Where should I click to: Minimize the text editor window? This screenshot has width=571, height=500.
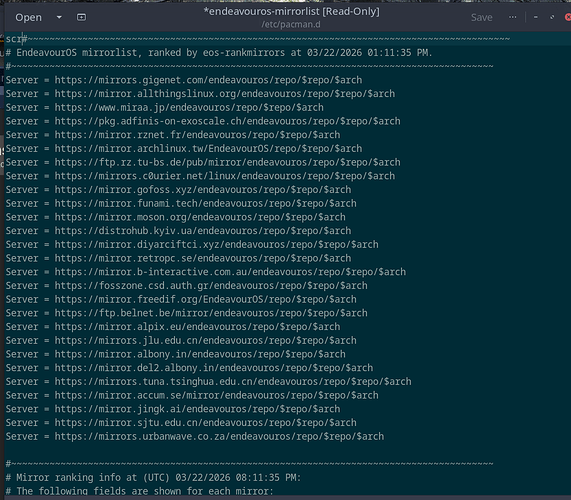coord(536,17)
